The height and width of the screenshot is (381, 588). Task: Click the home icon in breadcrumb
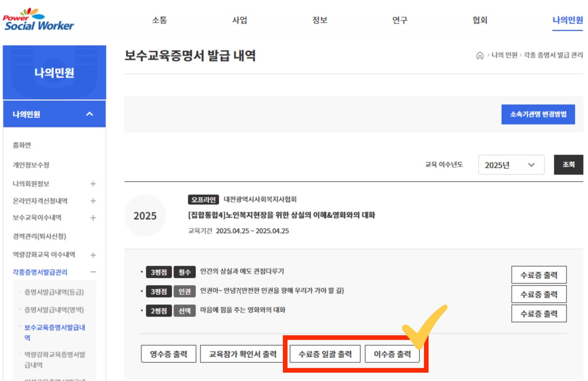[x=480, y=55]
